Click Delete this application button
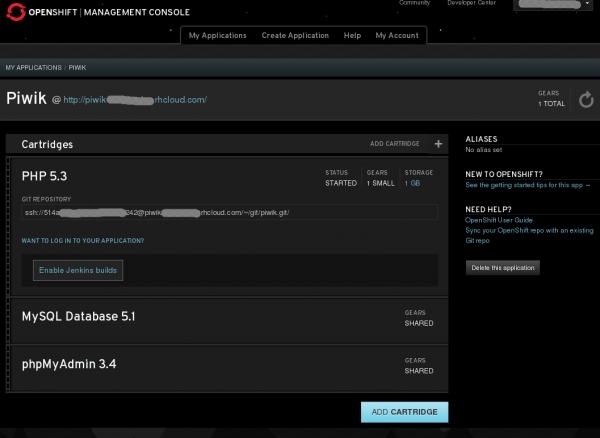 click(503, 268)
